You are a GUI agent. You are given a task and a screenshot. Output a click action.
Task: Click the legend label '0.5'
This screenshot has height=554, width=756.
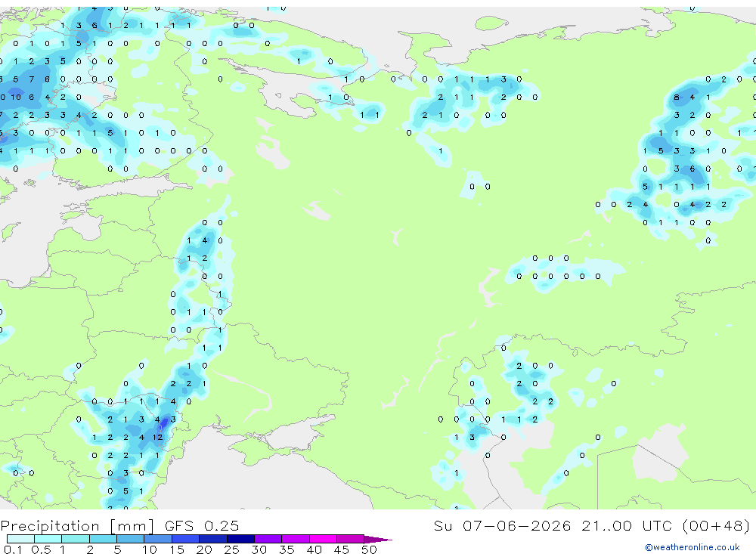[41, 549]
